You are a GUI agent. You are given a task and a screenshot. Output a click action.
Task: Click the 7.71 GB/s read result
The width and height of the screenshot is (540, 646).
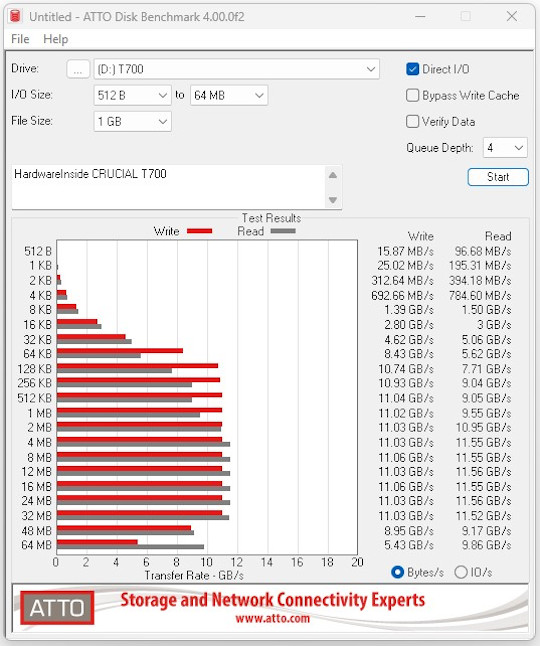pos(486,369)
